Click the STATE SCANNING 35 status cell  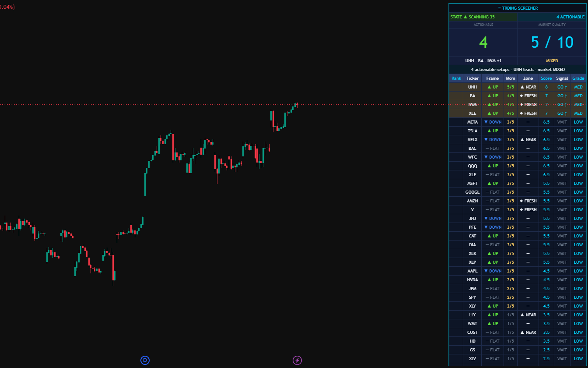coord(483,17)
